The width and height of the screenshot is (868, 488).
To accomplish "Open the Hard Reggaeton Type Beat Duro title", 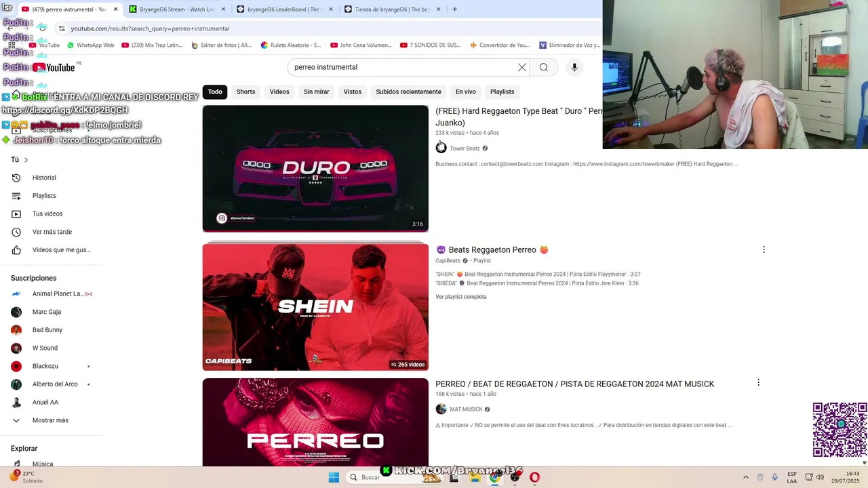I will pyautogui.click(x=519, y=117).
